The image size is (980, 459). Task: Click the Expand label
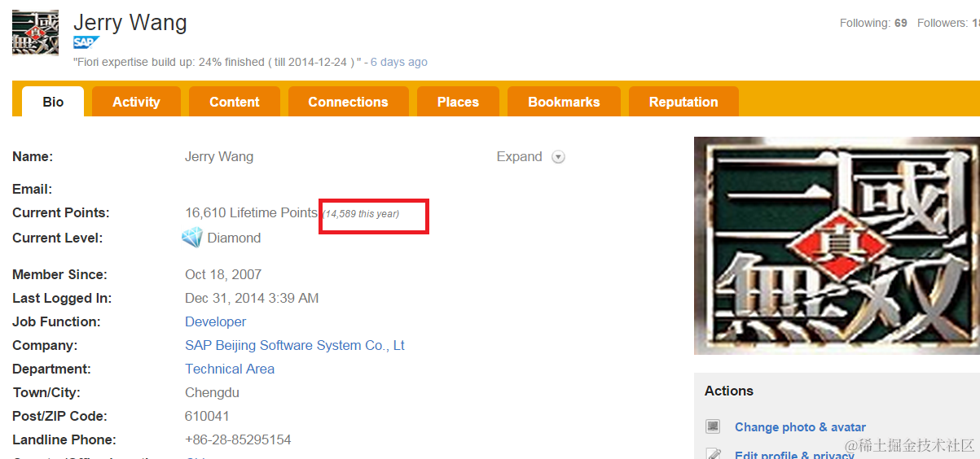519,156
